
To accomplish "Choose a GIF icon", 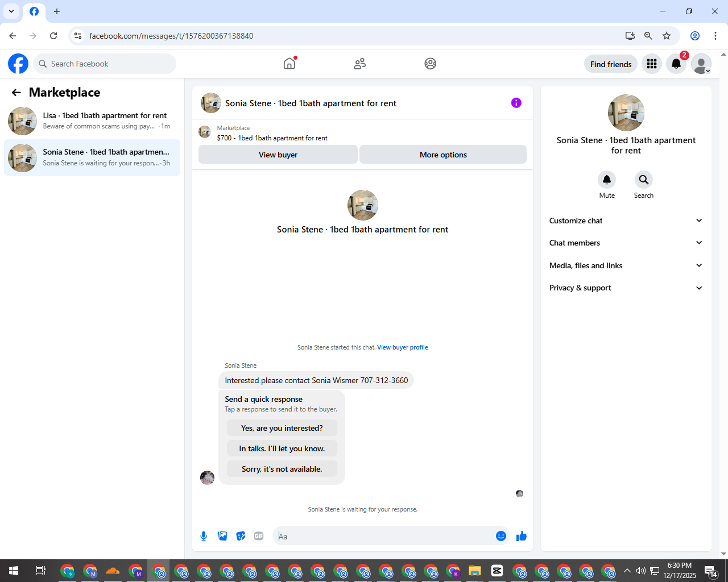I will [259, 536].
